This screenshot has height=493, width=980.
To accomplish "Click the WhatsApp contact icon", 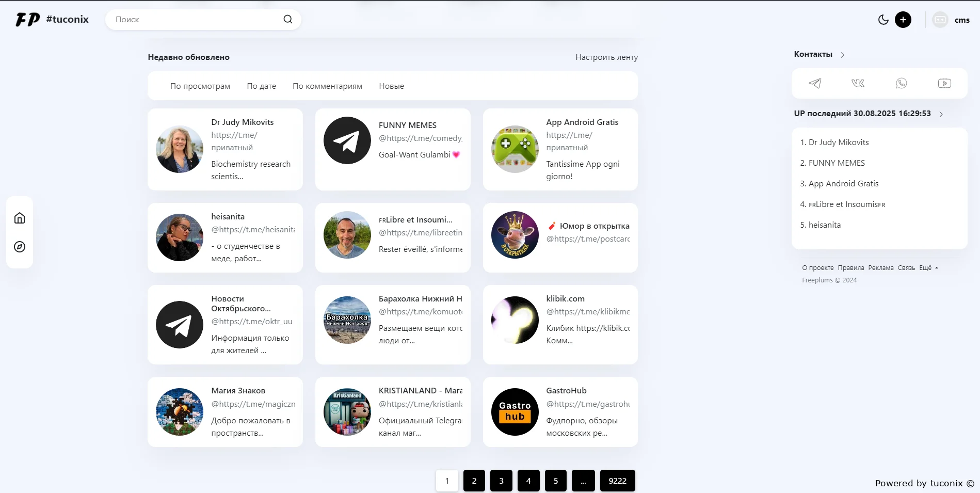I will [901, 84].
